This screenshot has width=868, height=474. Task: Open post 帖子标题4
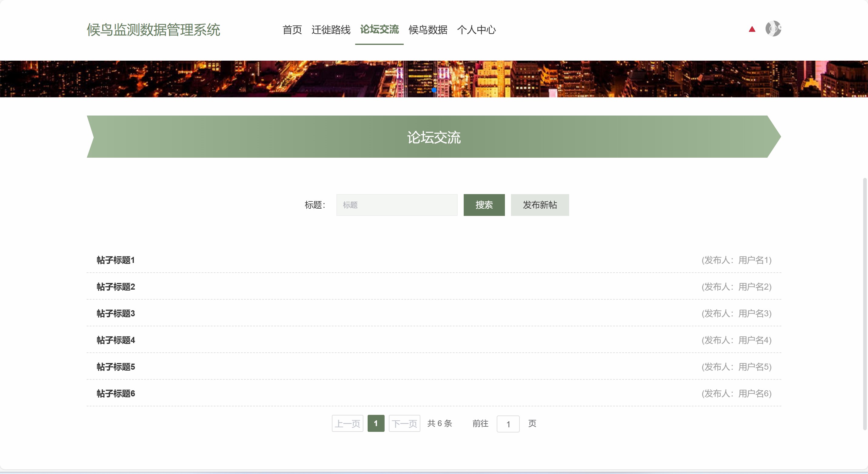tap(115, 340)
